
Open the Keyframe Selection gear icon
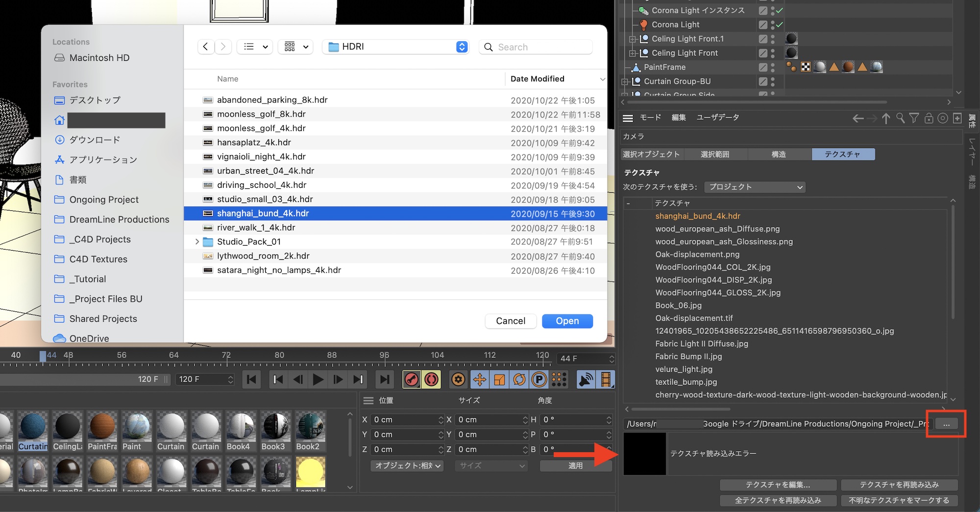click(x=459, y=380)
